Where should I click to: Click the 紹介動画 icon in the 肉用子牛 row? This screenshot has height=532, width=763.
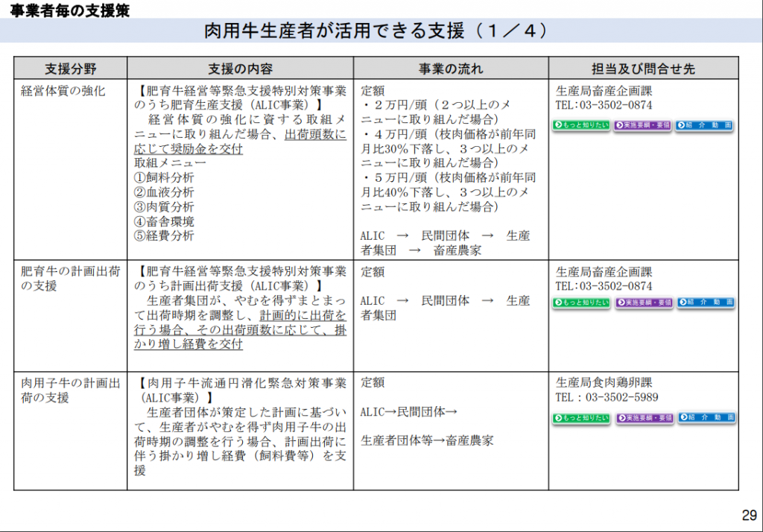coord(703,418)
